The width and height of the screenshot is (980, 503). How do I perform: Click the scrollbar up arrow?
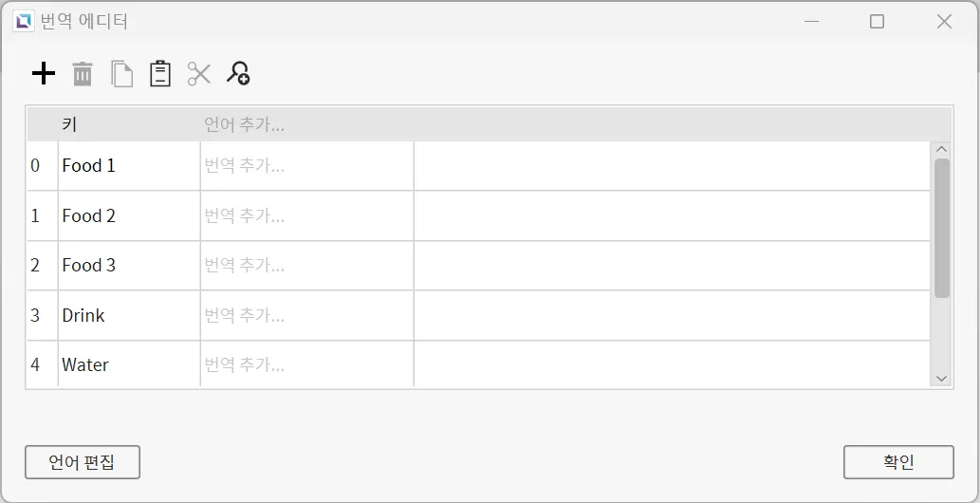941,149
